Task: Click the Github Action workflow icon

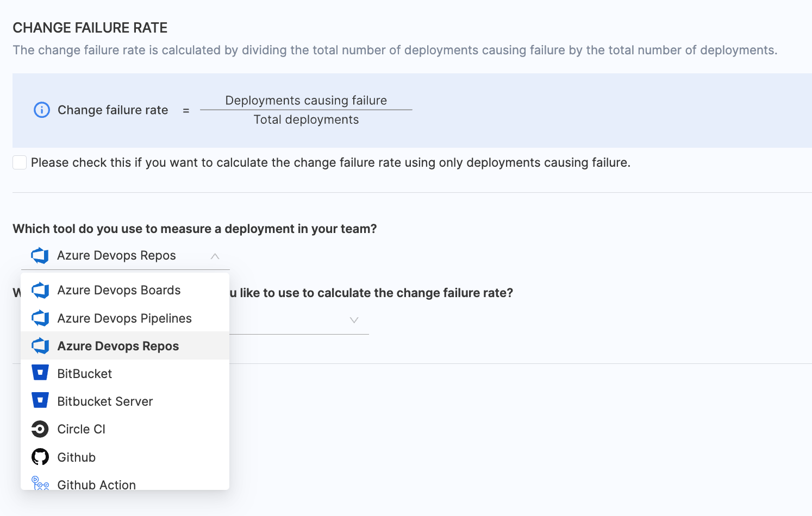Action: click(40, 483)
